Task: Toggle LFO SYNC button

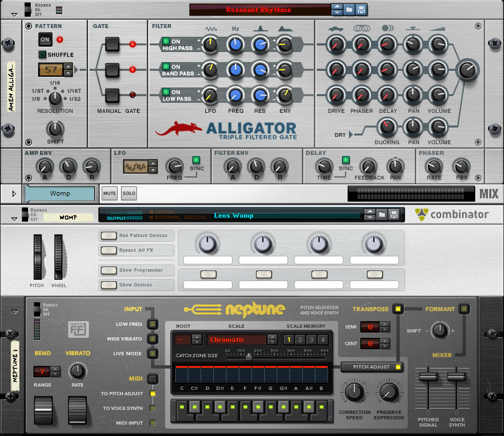Action: 196,160
